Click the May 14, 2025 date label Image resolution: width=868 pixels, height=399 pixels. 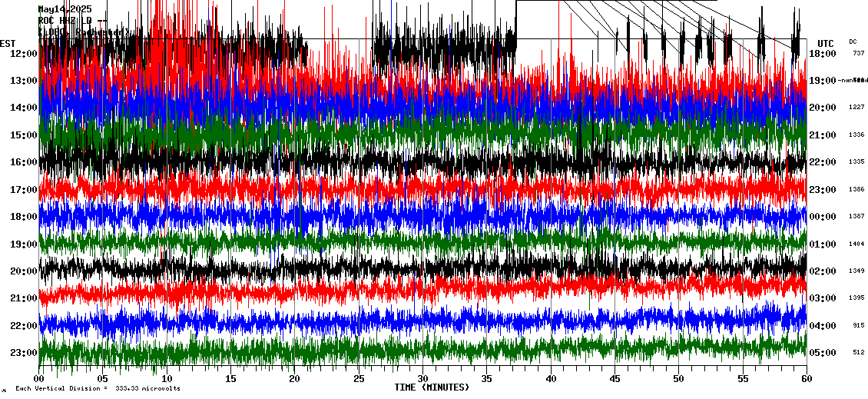[65, 9]
